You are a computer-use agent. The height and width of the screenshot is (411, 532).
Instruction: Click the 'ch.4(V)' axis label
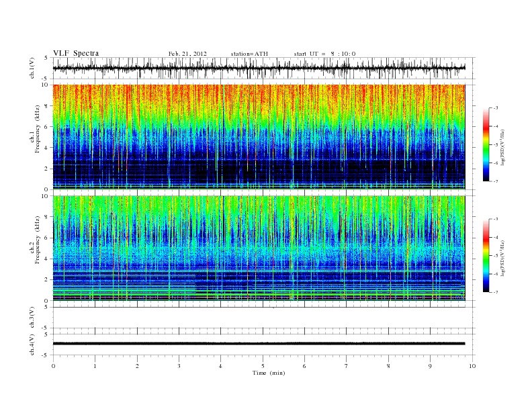[32, 345]
